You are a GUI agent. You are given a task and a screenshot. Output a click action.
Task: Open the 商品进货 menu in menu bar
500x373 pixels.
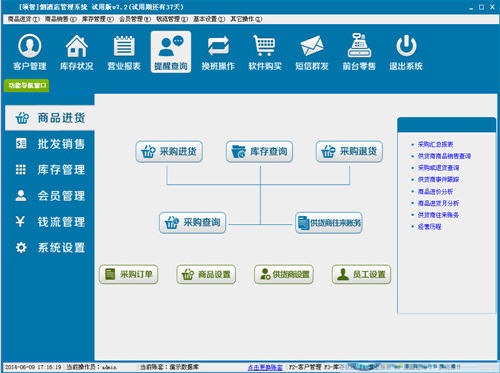tap(24, 19)
